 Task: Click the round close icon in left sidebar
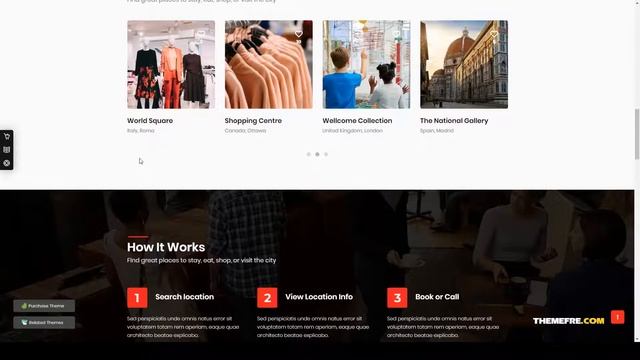click(x=7, y=163)
